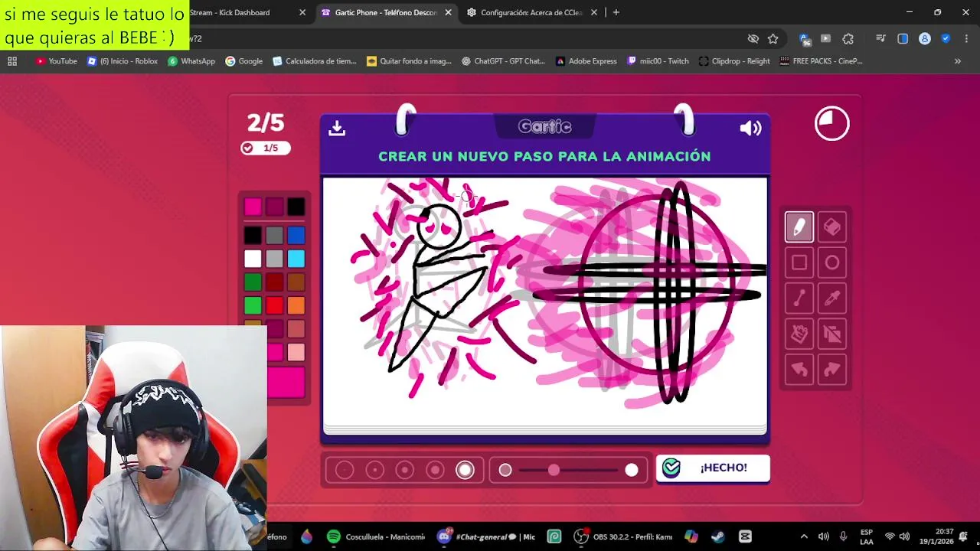980x551 pixels.
Task: Redo the last stroke
Action: click(x=832, y=370)
